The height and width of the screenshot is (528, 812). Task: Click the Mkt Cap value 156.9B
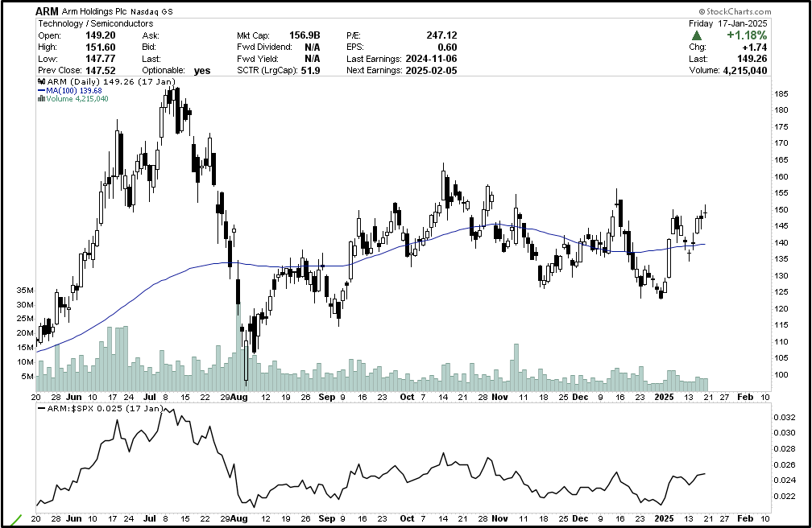tap(304, 35)
